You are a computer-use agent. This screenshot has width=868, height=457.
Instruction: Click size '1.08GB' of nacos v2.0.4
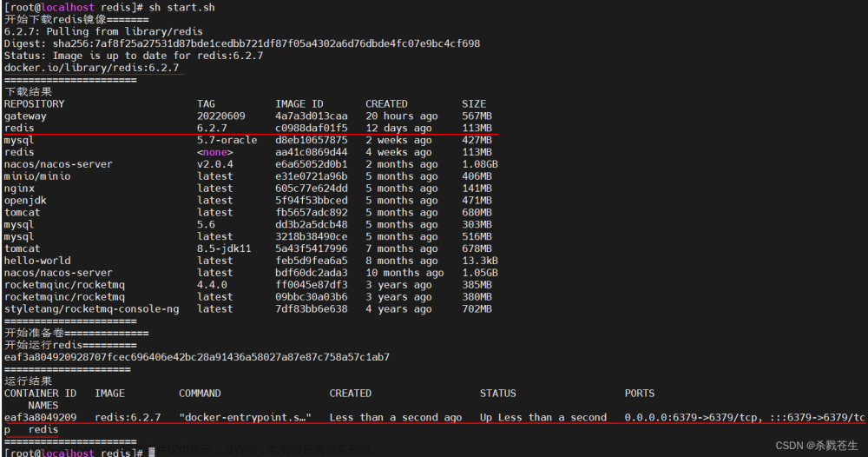coord(480,164)
